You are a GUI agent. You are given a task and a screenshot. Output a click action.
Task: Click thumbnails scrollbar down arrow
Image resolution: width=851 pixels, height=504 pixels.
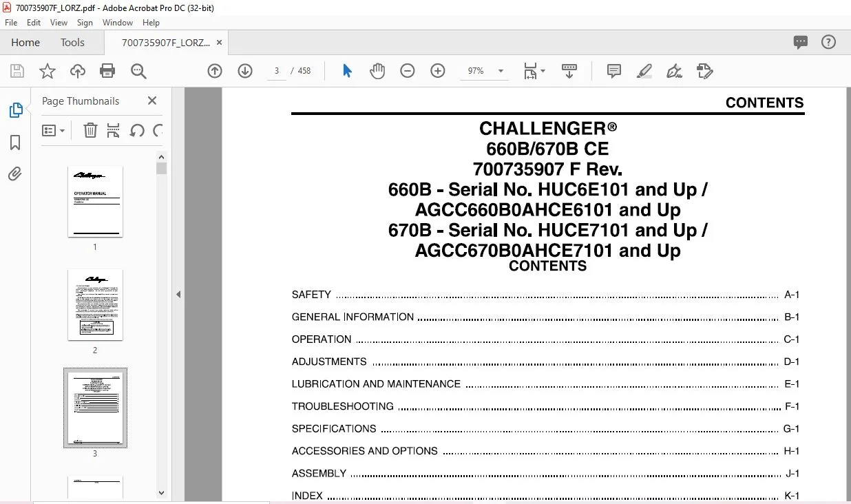point(162,492)
